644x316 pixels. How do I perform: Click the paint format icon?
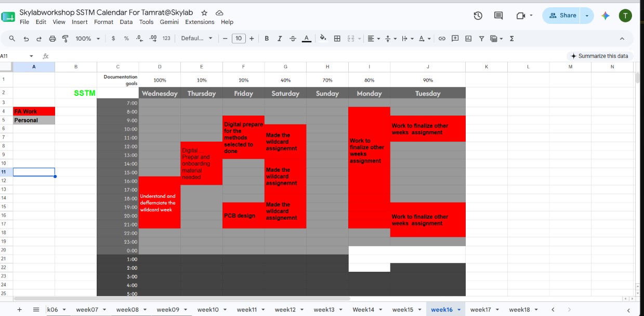[65, 39]
